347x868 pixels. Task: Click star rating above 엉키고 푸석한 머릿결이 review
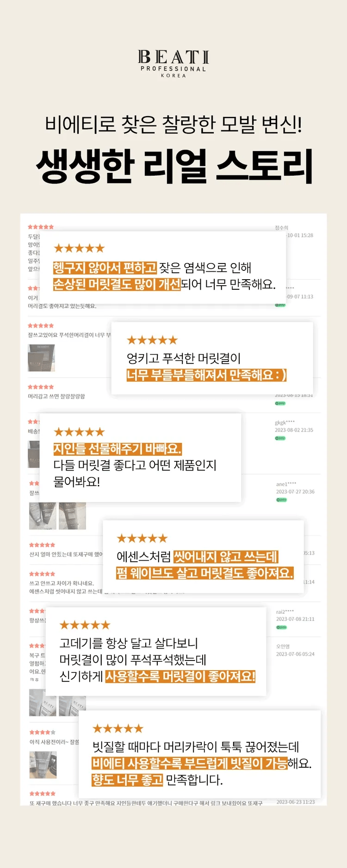[152, 341]
